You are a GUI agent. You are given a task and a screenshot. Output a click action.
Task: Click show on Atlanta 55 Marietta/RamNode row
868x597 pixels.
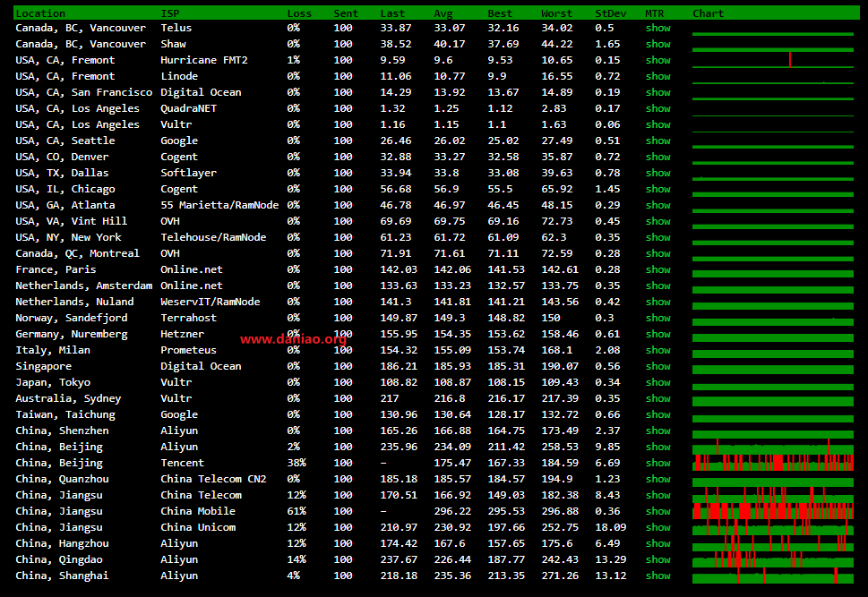(x=657, y=205)
